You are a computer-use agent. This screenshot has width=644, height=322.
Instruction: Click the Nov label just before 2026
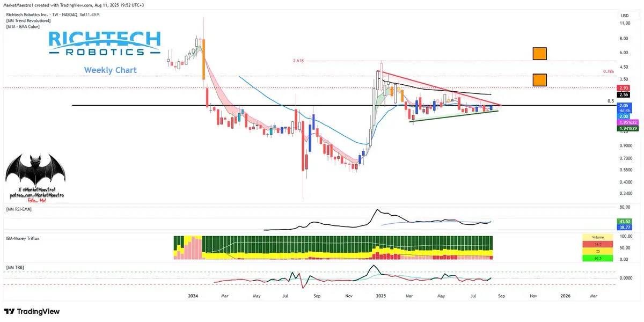(533, 296)
